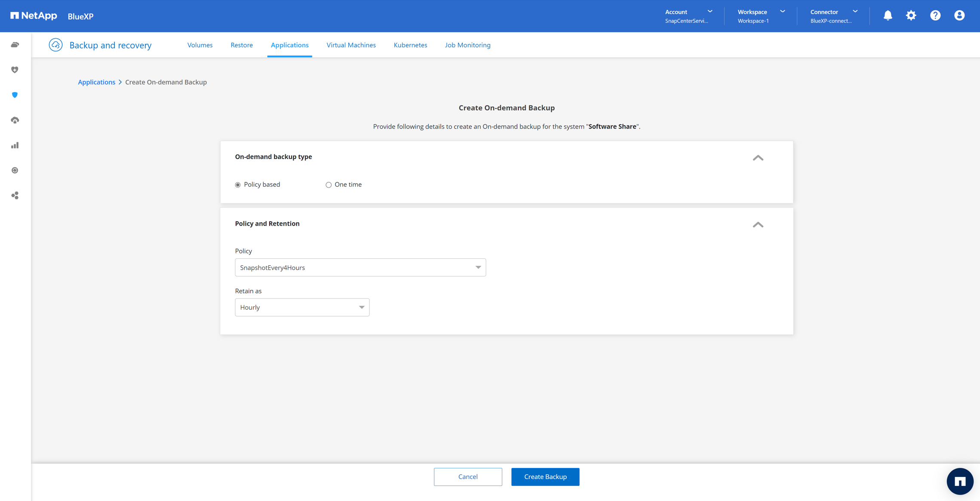Open the NetApp chat widget button
Viewport: 980px width, 501px height.
tap(959, 481)
